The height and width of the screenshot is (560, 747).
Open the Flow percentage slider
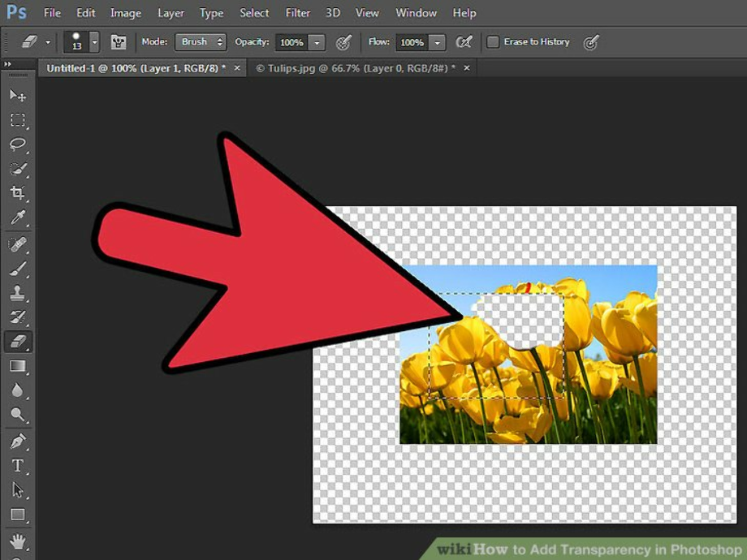pyautogui.click(x=437, y=42)
